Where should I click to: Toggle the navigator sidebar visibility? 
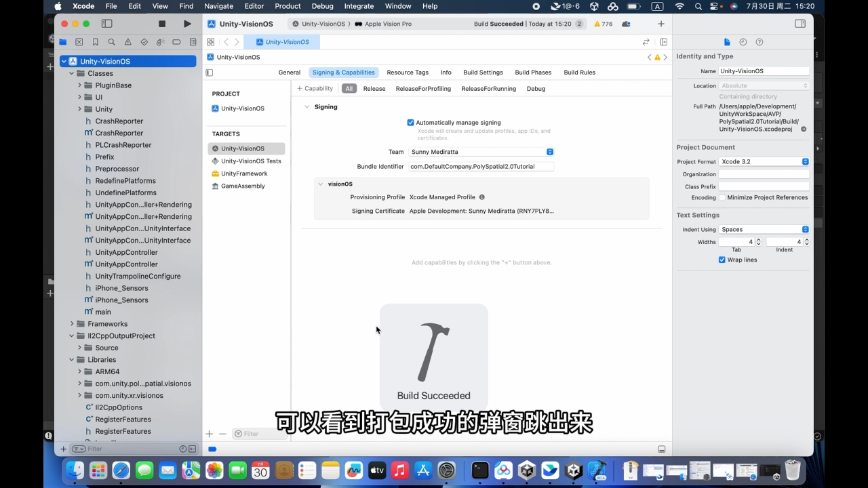[106, 24]
